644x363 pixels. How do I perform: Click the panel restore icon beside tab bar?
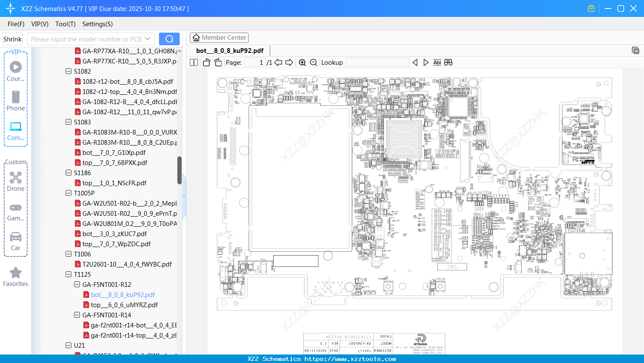coord(636,50)
